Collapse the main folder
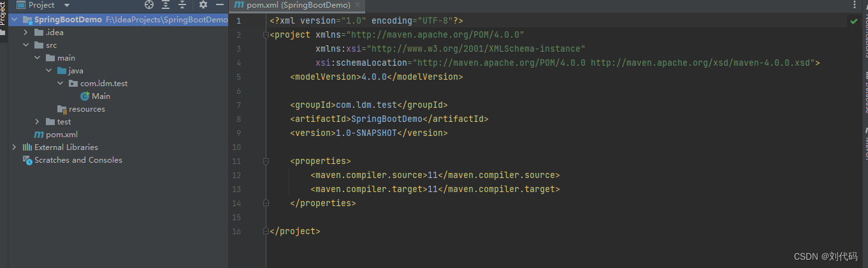Image resolution: width=868 pixels, height=268 pixels. (x=37, y=58)
